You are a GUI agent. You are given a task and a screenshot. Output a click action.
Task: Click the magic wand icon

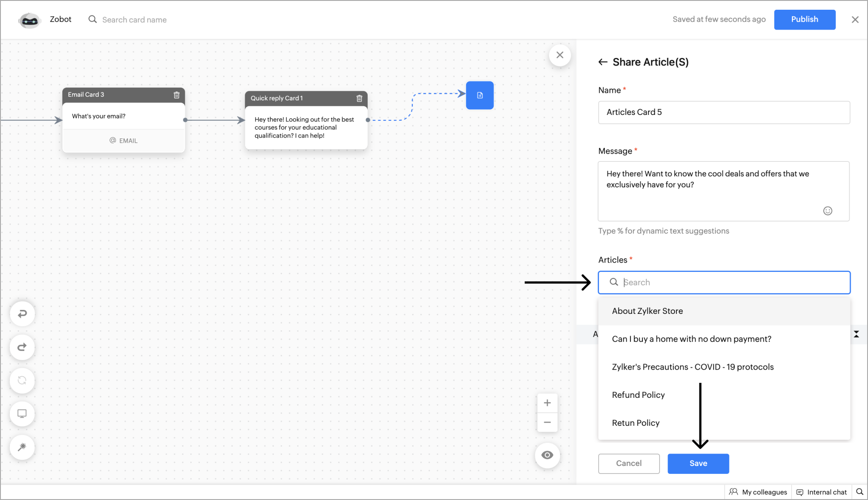(x=22, y=447)
